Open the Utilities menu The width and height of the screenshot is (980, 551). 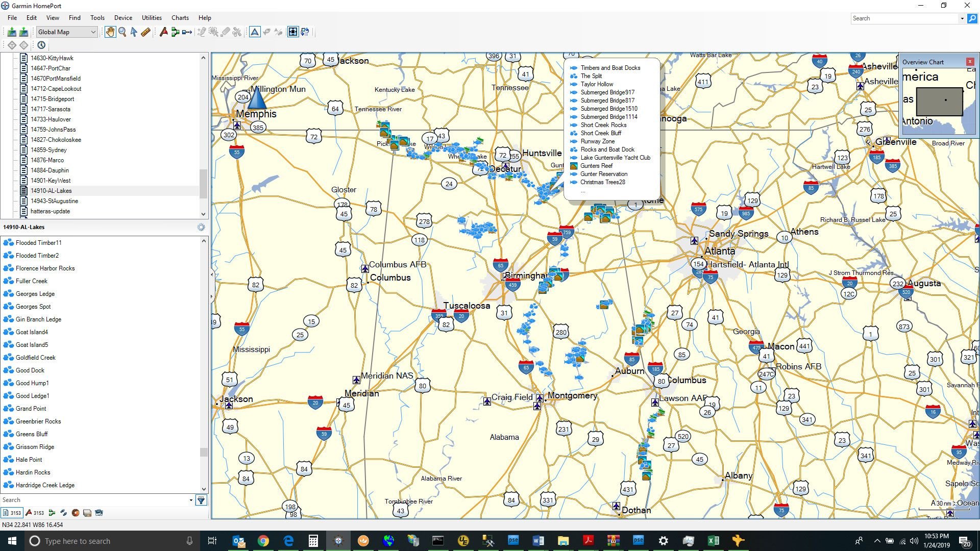pyautogui.click(x=152, y=18)
